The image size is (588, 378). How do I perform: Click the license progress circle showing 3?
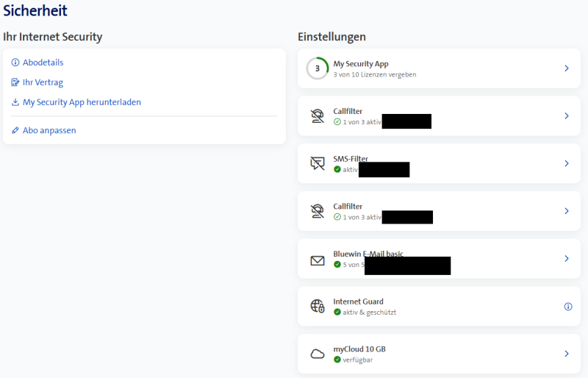click(x=317, y=68)
